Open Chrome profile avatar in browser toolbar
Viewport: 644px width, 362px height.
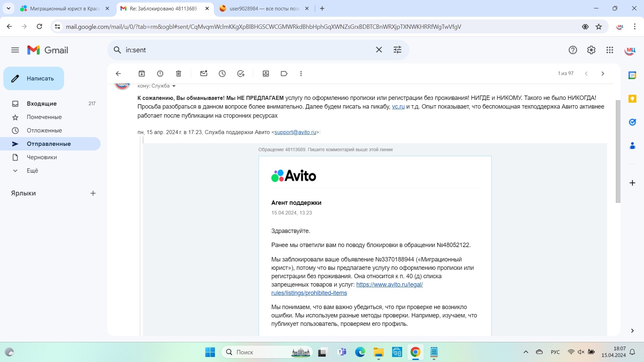(620, 26)
